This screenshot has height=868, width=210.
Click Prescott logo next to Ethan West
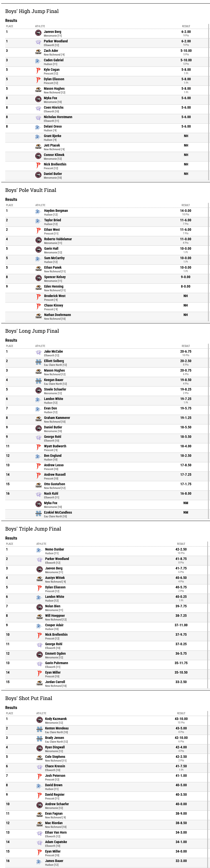38,231
